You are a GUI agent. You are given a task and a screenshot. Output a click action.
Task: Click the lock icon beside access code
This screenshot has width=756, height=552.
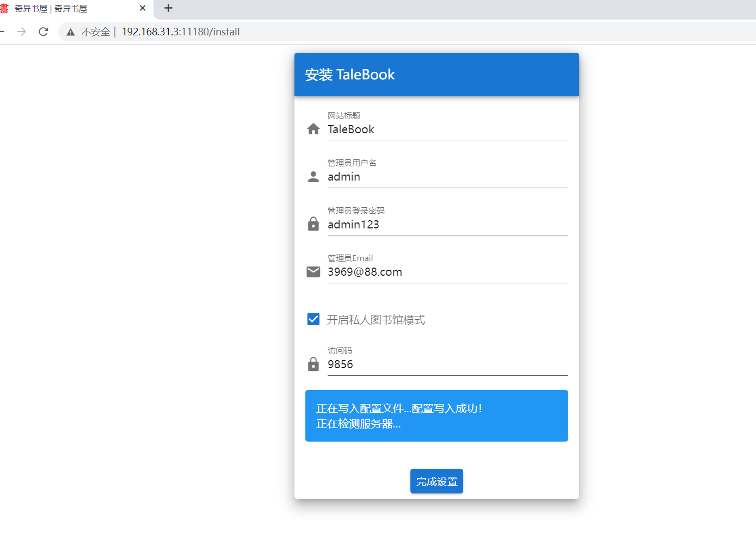click(x=313, y=363)
